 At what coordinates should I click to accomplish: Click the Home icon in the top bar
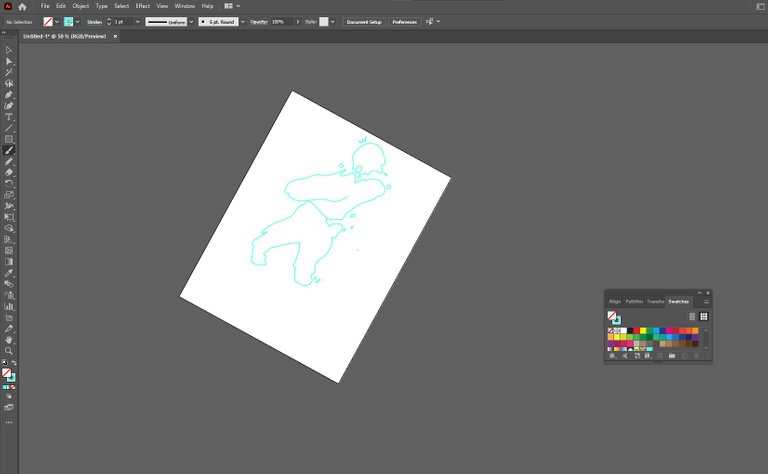22,6
